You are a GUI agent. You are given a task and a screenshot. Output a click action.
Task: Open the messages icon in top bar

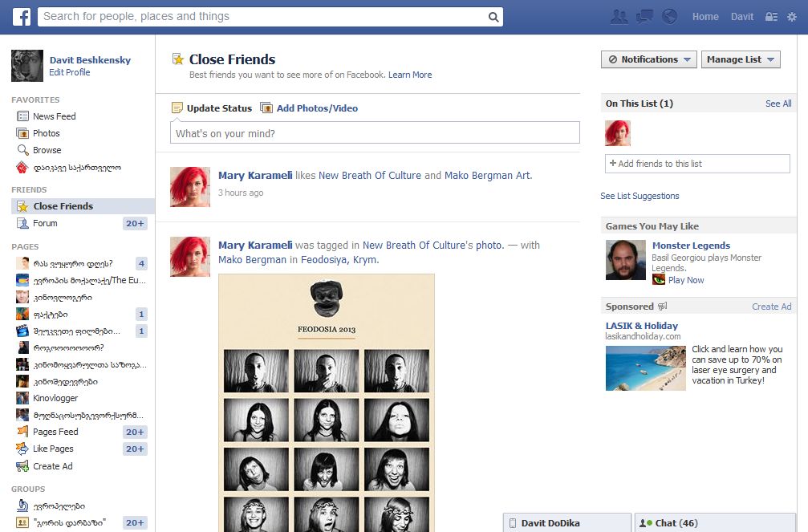pyautogui.click(x=644, y=17)
